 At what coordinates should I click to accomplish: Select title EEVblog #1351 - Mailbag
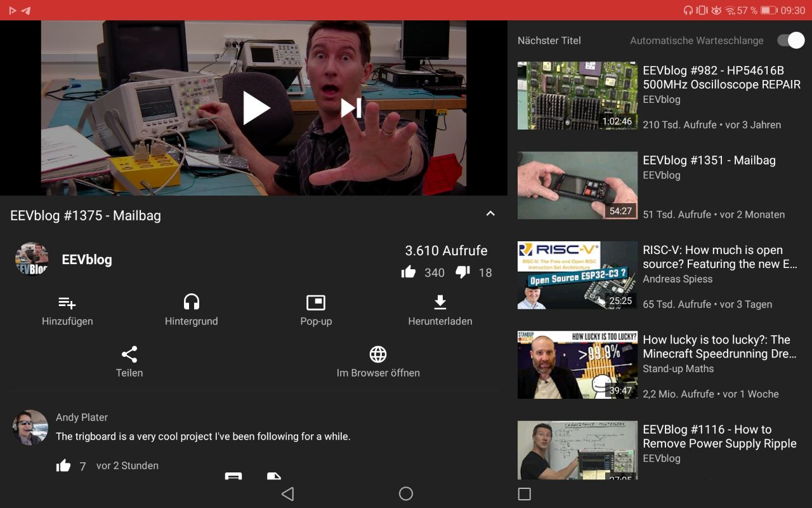(709, 160)
